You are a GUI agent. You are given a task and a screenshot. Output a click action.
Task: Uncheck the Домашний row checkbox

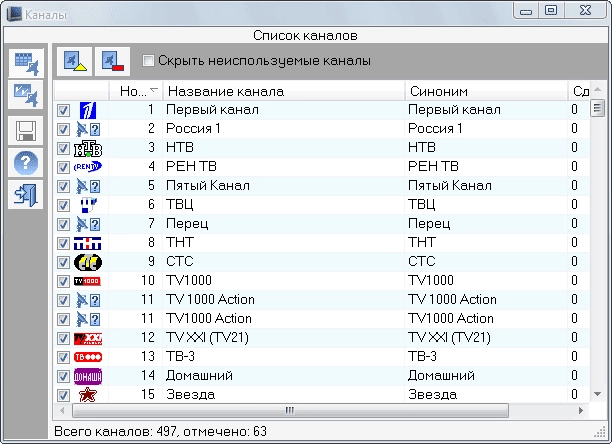click(63, 377)
